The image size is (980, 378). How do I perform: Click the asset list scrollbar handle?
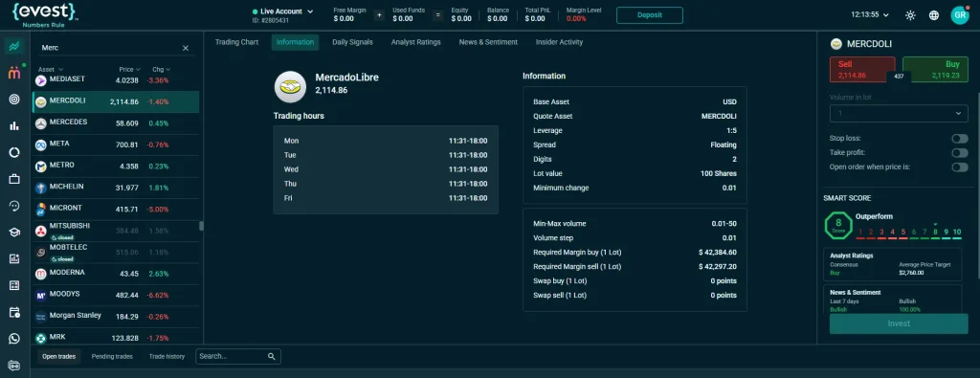pyautogui.click(x=201, y=226)
